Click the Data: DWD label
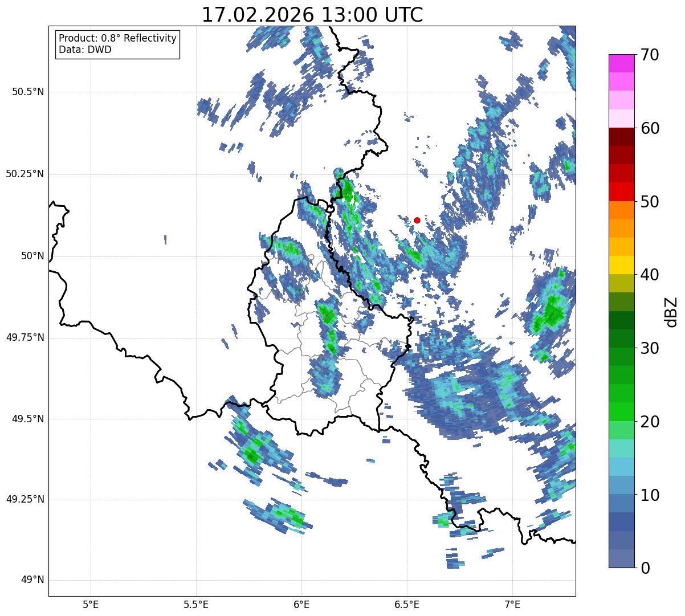The width and height of the screenshot is (685, 616). click(x=85, y=50)
